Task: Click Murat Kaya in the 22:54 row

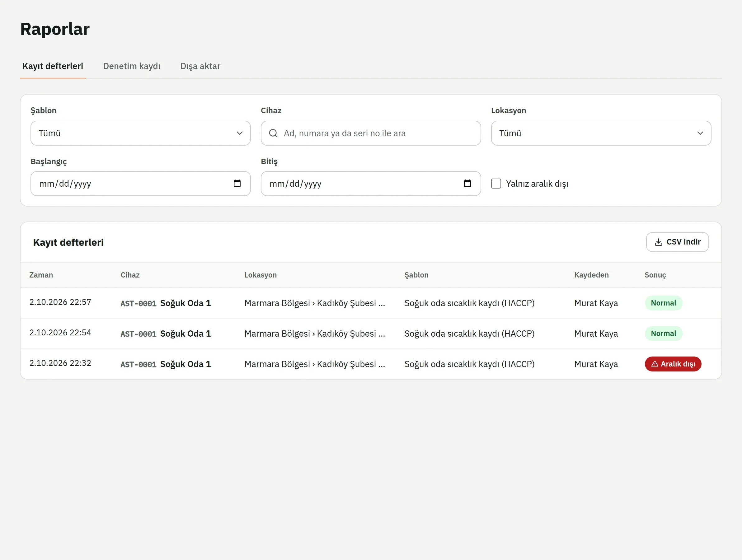Action: click(596, 334)
